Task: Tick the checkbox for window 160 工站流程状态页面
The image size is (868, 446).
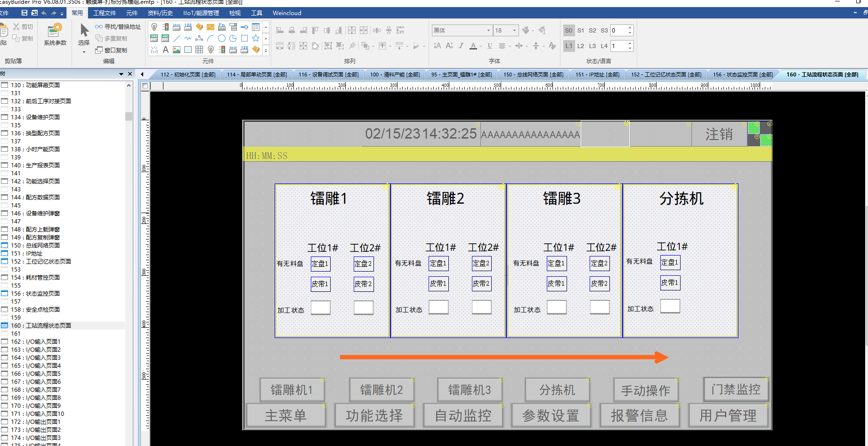Action: (x=5, y=325)
